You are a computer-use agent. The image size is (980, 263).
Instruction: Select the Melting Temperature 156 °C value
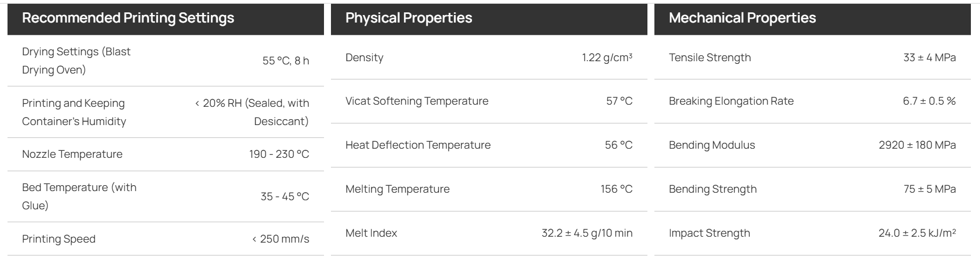coord(616,189)
